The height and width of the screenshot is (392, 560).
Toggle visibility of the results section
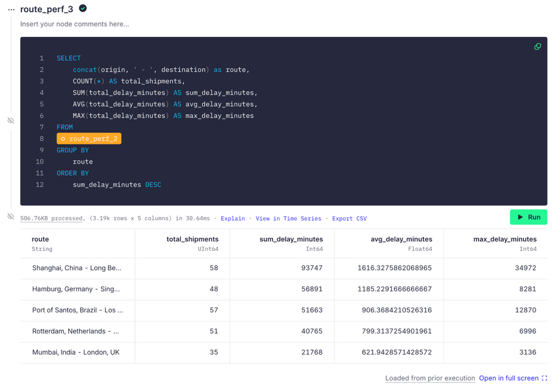tap(10, 216)
